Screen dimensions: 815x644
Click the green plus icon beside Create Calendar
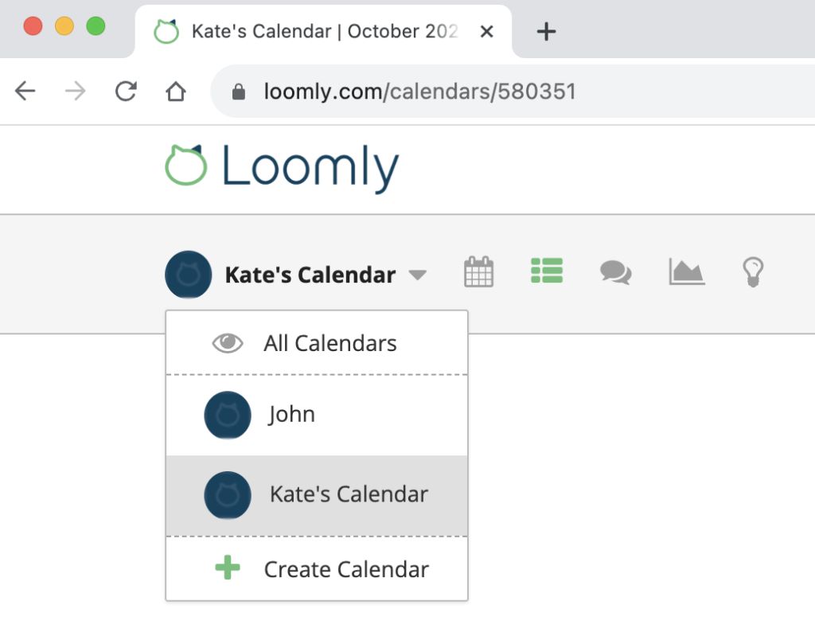click(x=228, y=568)
